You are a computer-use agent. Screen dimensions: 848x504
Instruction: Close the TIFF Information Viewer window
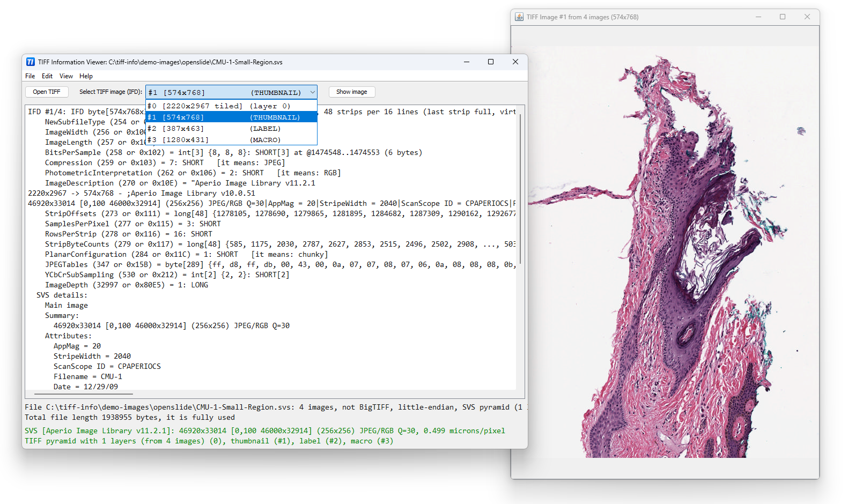coord(515,62)
